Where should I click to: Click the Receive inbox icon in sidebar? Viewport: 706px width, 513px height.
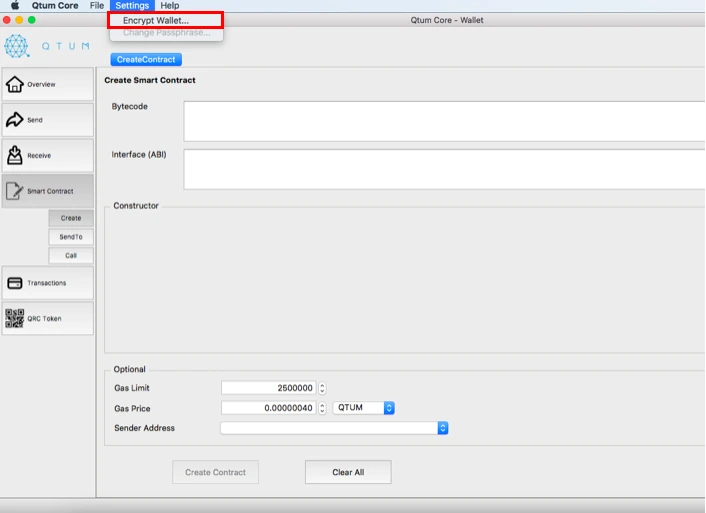[x=14, y=155]
